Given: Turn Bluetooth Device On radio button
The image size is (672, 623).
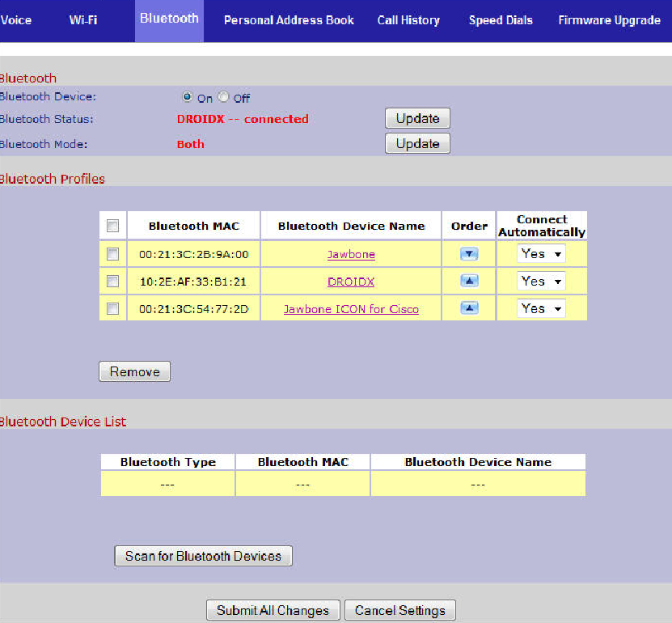Looking at the screenshot, I should [x=188, y=97].
